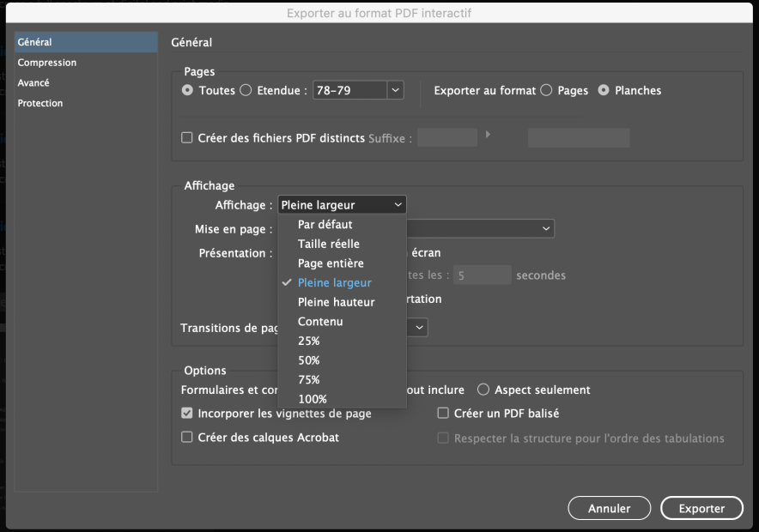Click the Annuler button
759x532 pixels.
tap(609, 509)
